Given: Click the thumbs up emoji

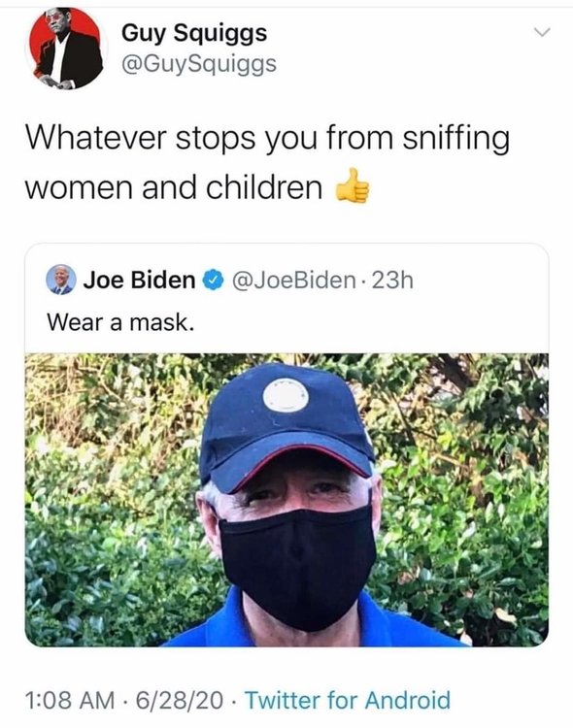Looking at the screenshot, I should 354,186.
